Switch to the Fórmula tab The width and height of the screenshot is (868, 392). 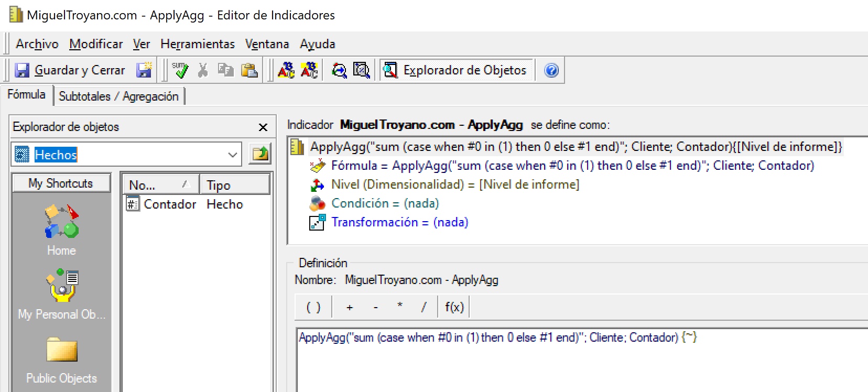point(26,94)
